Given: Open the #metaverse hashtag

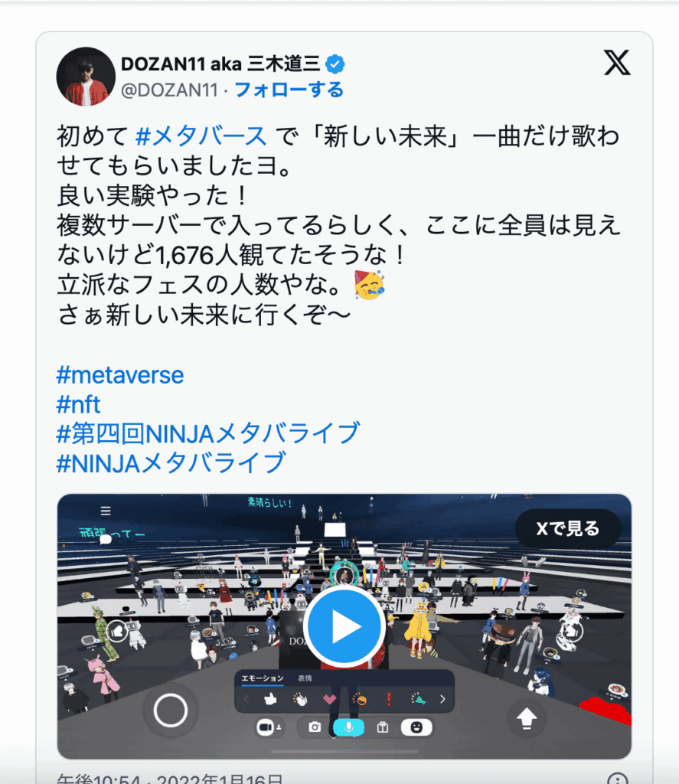Looking at the screenshot, I should (120, 375).
